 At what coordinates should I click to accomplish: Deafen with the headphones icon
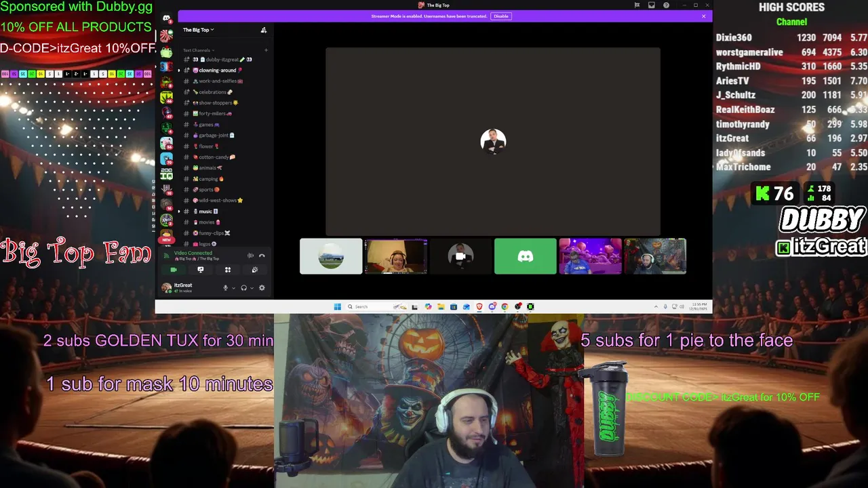click(x=243, y=288)
